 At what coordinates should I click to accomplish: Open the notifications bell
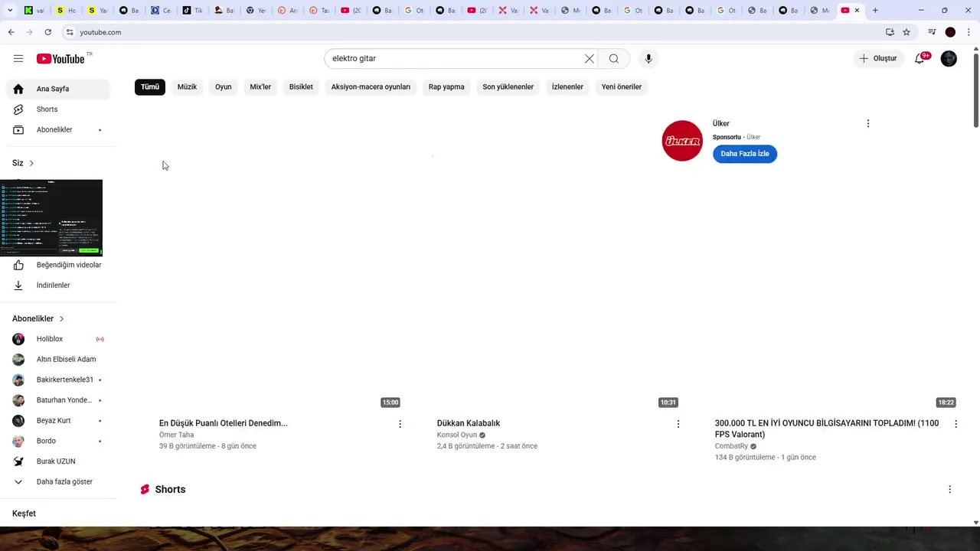tap(920, 59)
